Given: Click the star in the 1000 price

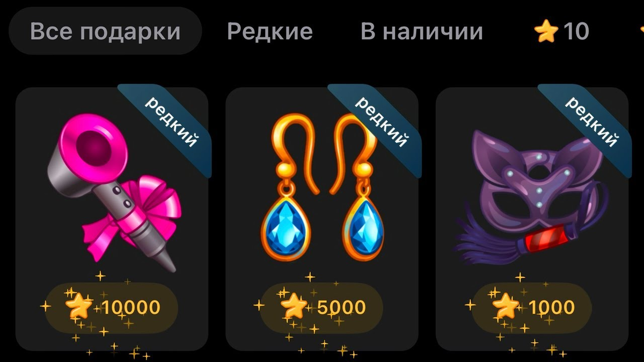Looking at the screenshot, I should 505,307.
